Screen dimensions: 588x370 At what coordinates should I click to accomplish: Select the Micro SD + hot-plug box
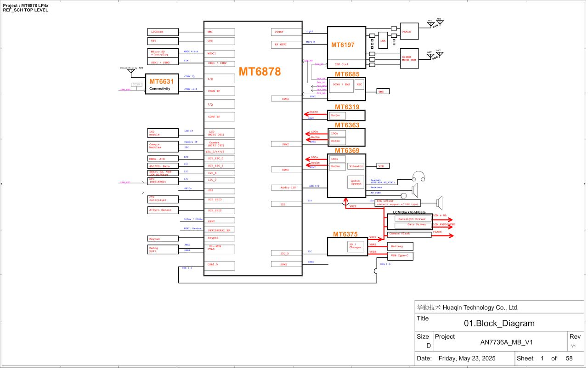point(163,53)
